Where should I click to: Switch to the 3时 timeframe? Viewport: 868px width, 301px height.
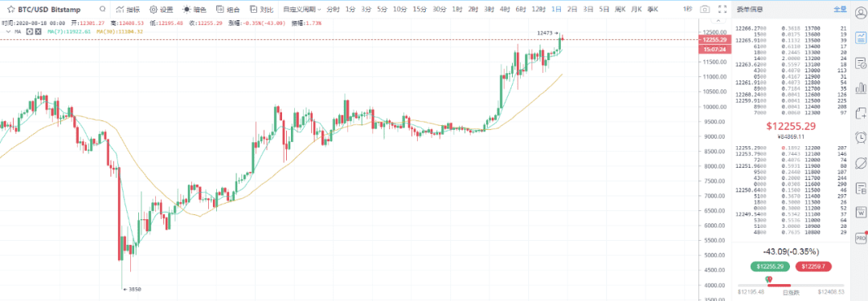pos(489,10)
